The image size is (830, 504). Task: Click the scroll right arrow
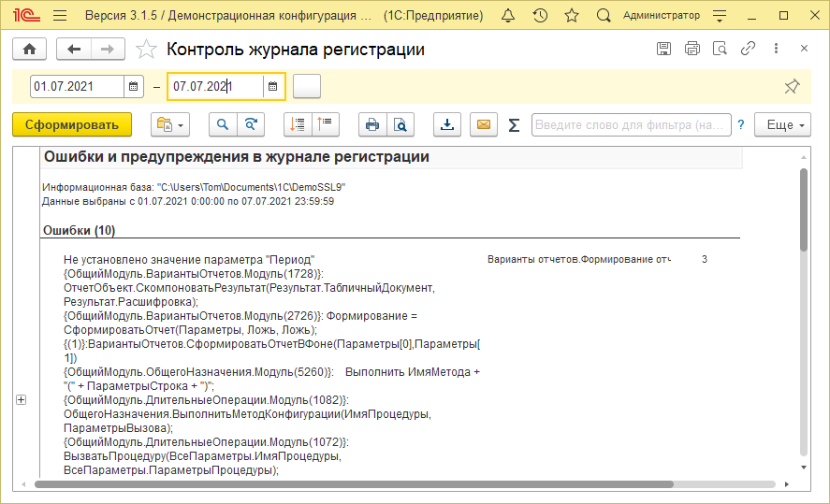[787, 484]
